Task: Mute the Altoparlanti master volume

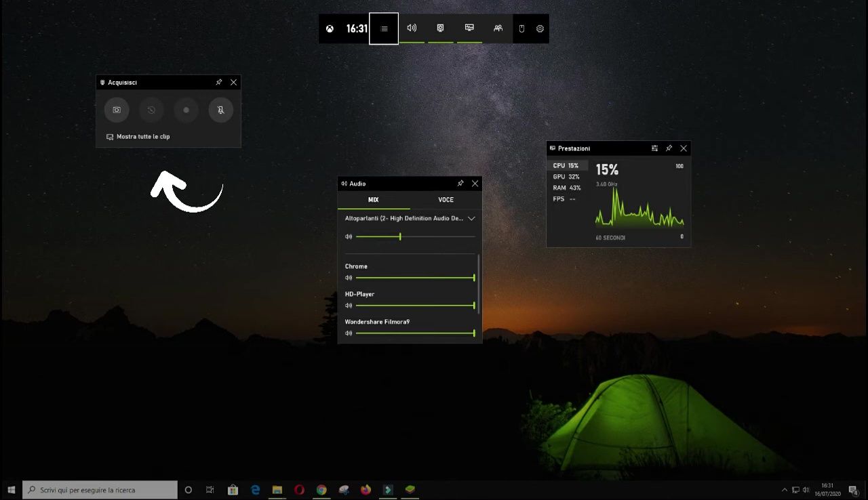Action: click(349, 236)
